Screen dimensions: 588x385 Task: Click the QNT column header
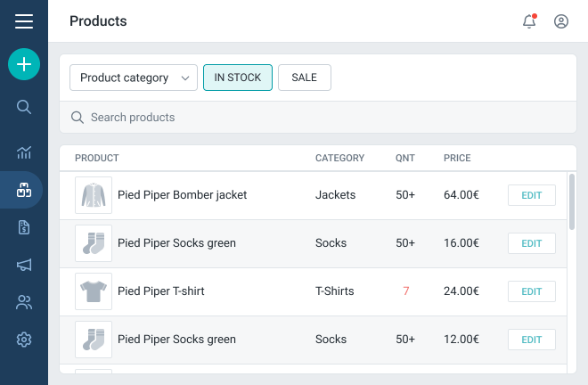(405, 158)
